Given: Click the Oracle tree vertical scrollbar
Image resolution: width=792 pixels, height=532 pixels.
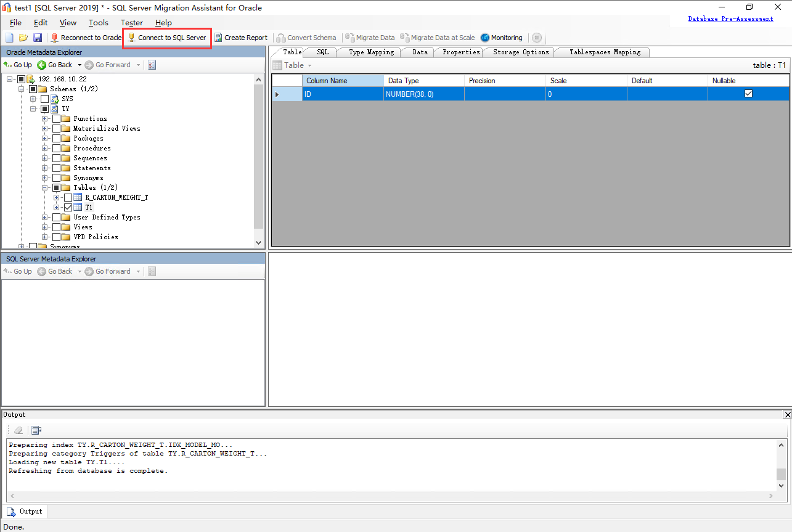Looking at the screenshot, I should [x=258, y=160].
